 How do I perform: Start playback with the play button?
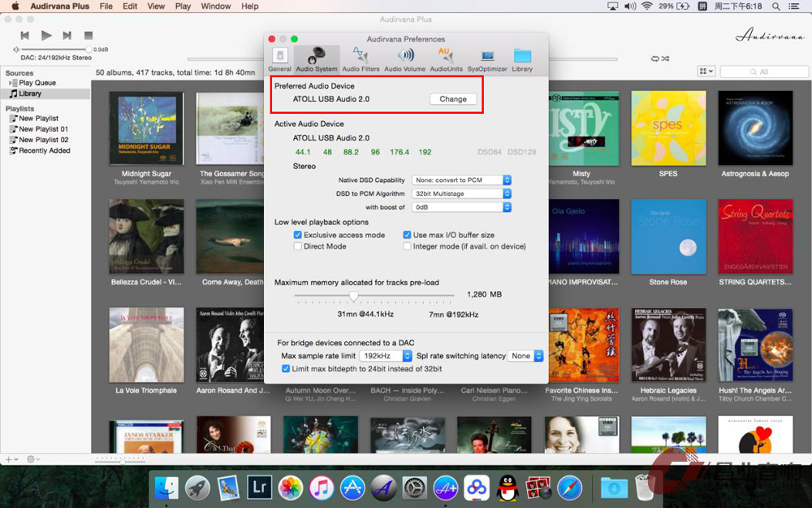46,35
